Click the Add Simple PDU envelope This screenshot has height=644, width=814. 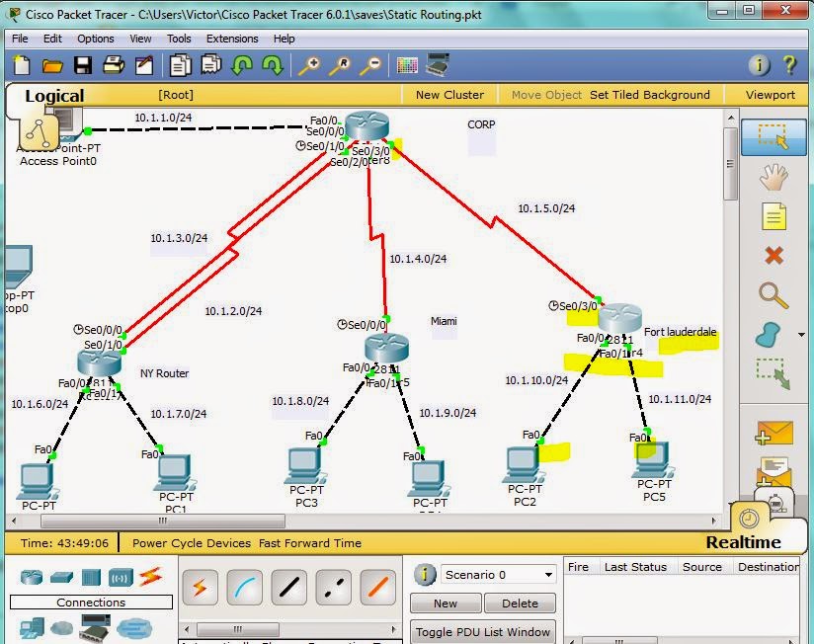pos(773,433)
